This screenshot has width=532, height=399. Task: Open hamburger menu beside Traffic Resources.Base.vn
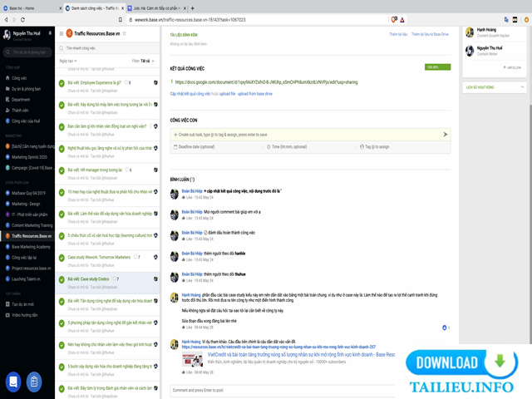click(62, 33)
